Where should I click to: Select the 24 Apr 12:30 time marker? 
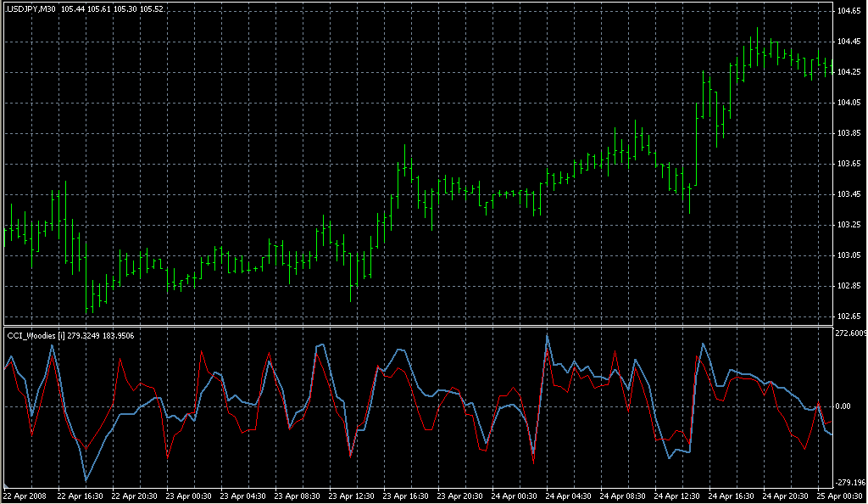coord(678,496)
